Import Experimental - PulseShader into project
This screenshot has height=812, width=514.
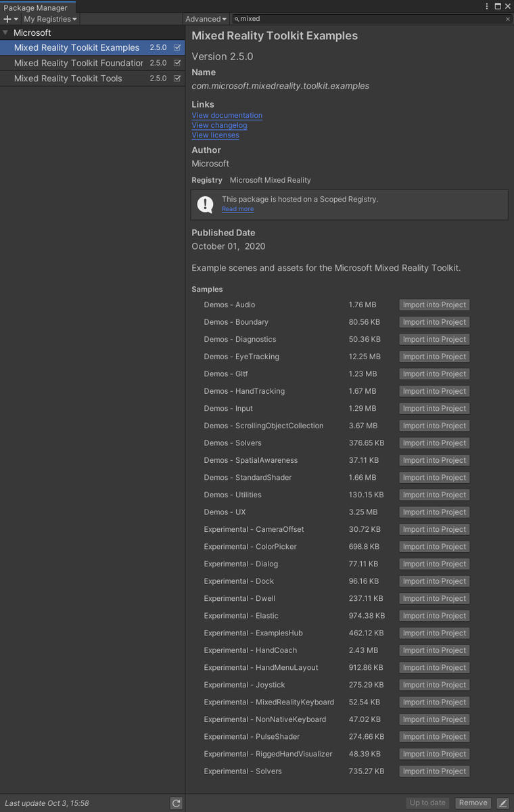434,736
